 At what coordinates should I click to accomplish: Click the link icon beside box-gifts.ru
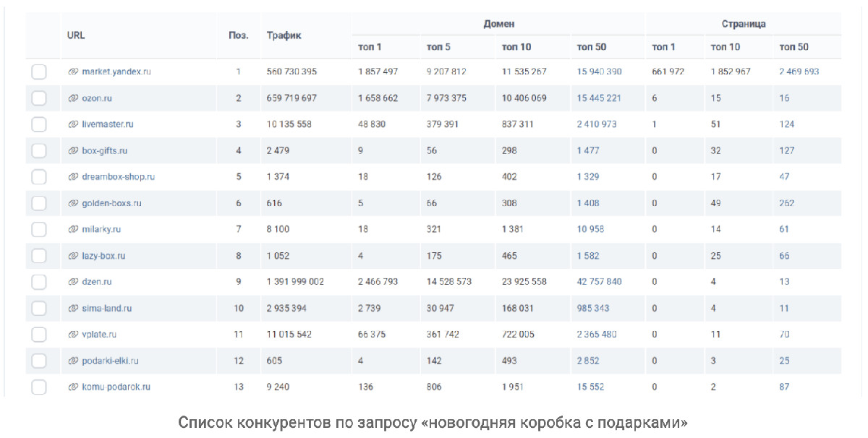pos(73,151)
